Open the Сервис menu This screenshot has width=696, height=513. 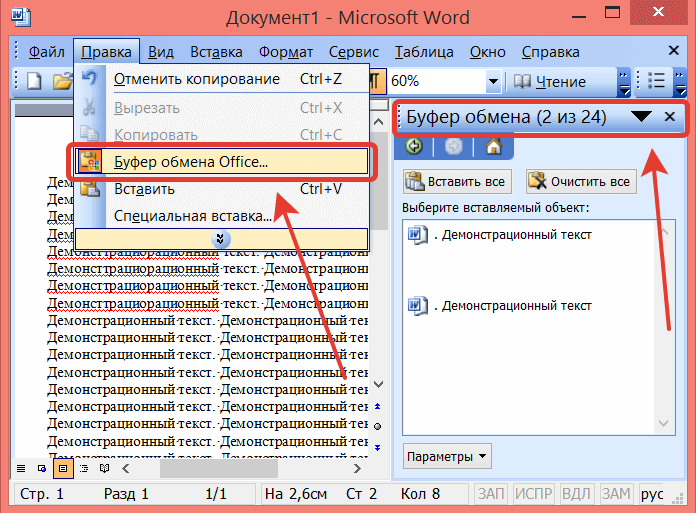tap(354, 52)
